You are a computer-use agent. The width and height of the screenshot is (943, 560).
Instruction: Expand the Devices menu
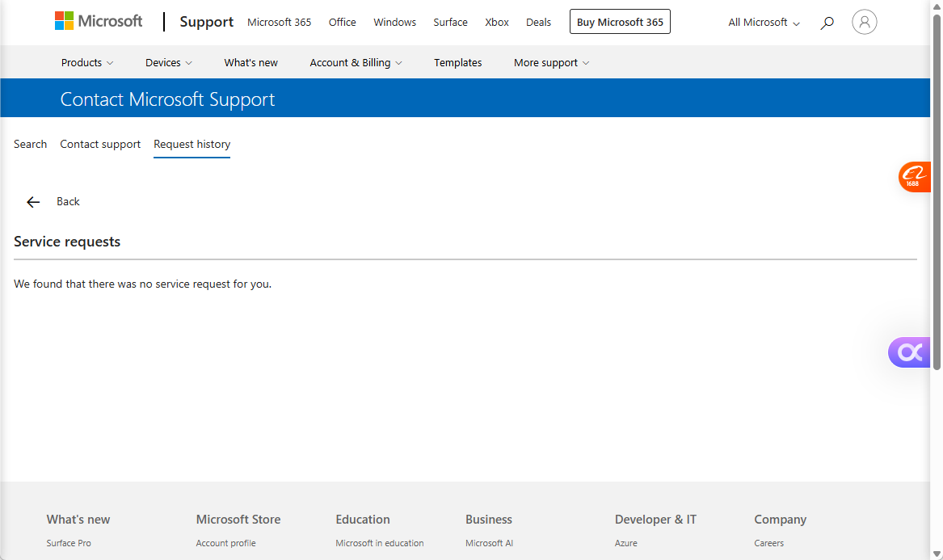tap(168, 62)
